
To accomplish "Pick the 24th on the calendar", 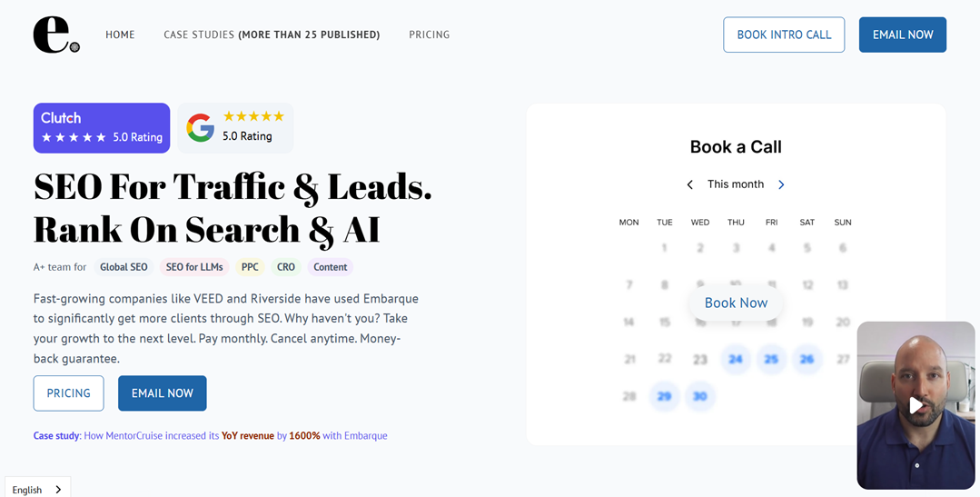I will 736,359.
